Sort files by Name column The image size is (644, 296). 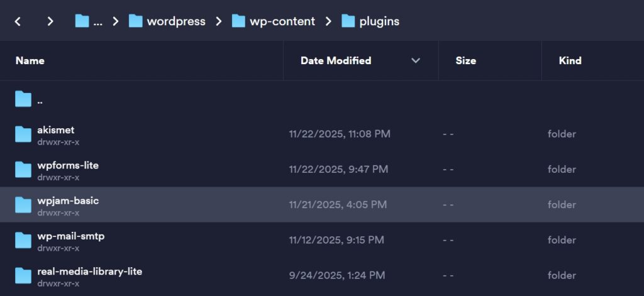(x=30, y=61)
